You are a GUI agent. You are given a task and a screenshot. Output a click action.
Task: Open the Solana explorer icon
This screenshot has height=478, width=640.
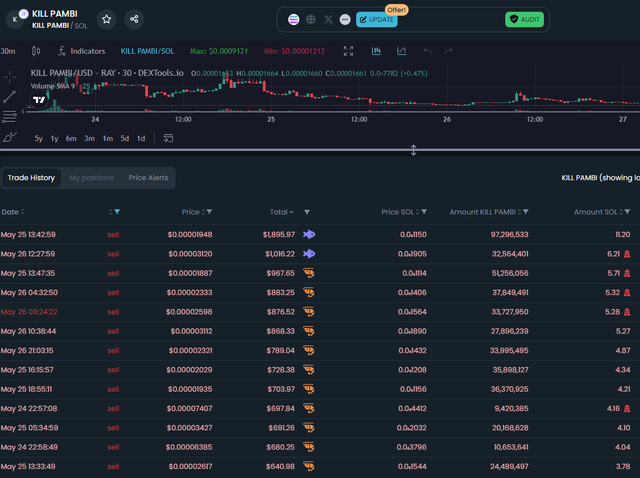tap(293, 19)
